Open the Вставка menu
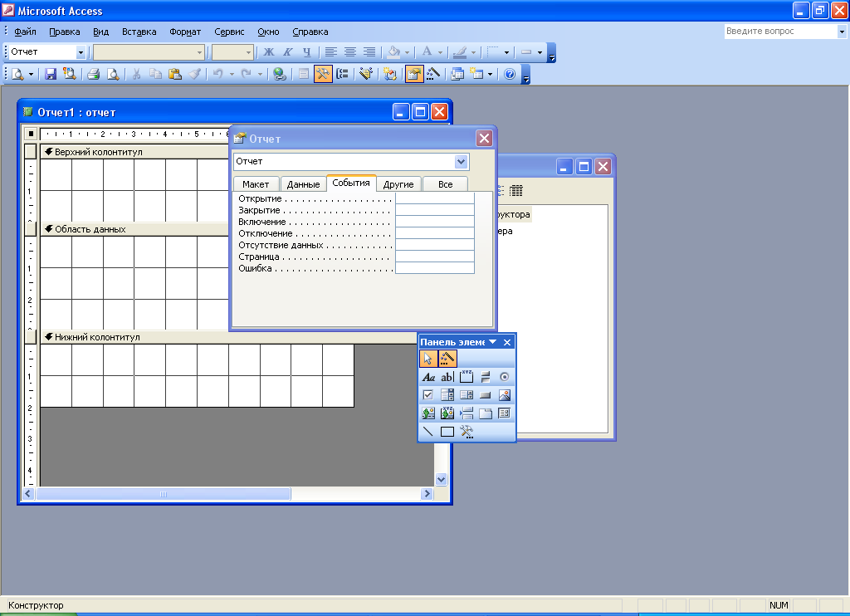850x616 pixels. click(139, 32)
